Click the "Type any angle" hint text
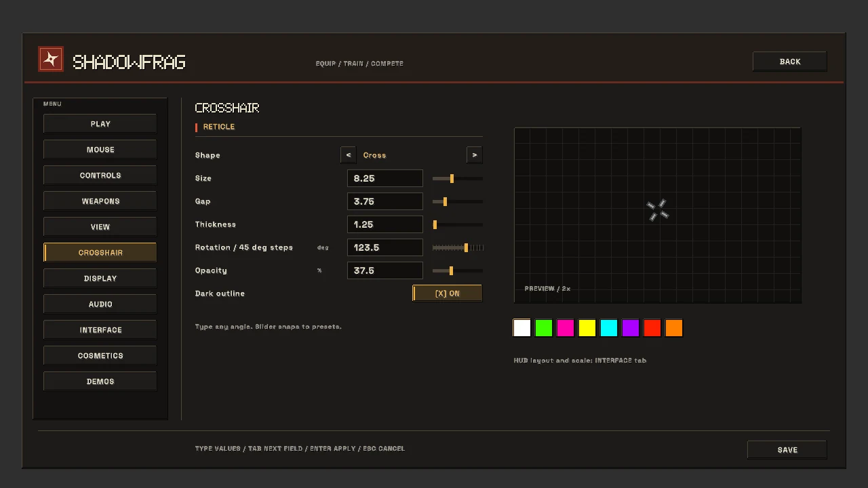Image resolution: width=868 pixels, height=488 pixels. [x=269, y=327]
